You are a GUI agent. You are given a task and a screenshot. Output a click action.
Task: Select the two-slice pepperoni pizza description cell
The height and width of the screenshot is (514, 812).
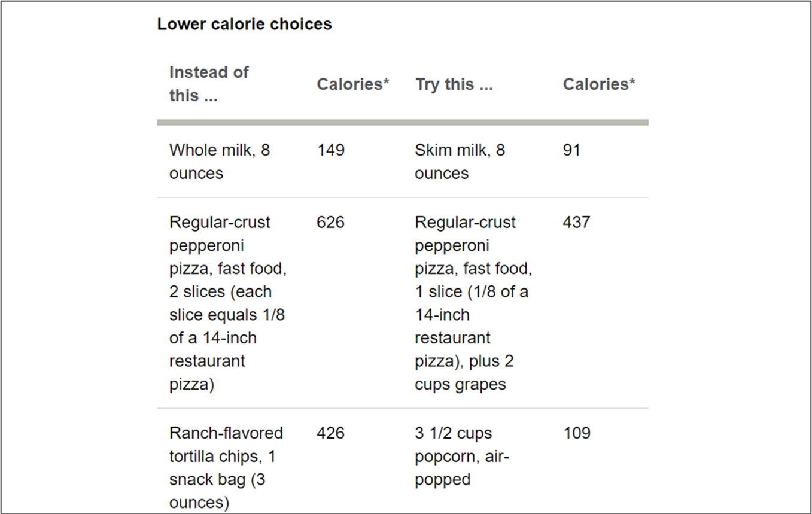pos(228,303)
